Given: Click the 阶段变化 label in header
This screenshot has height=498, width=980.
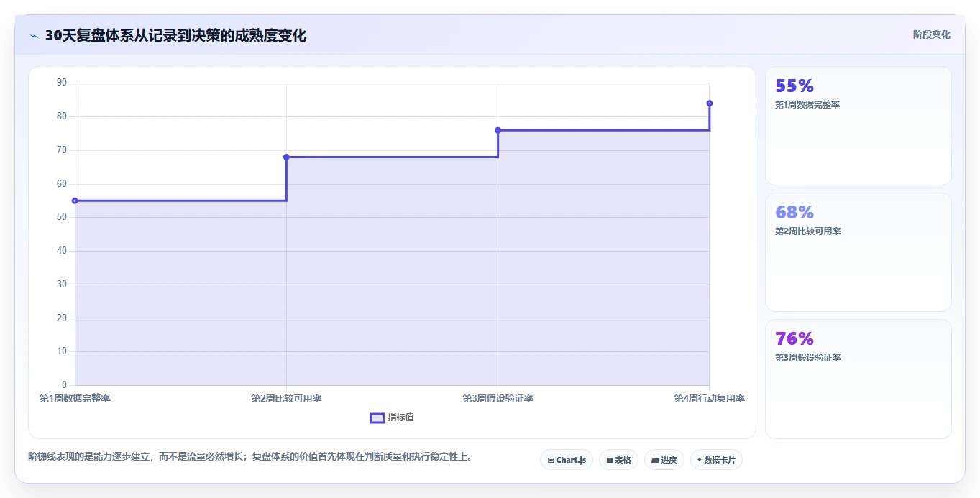Looking at the screenshot, I should (x=931, y=34).
